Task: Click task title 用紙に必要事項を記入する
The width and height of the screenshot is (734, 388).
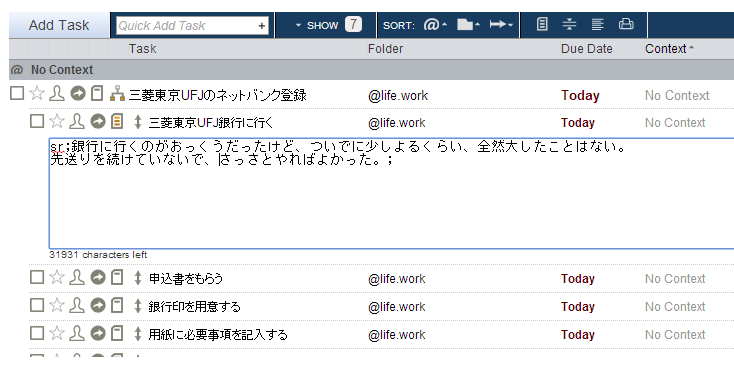Action: point(218,335)
